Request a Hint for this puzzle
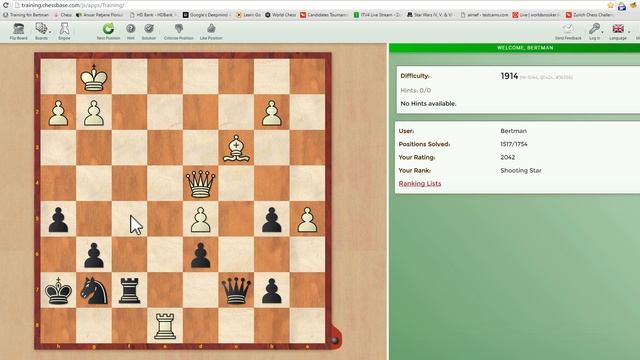This screenshot has width=640, height=360. click(x=131, y=31)
